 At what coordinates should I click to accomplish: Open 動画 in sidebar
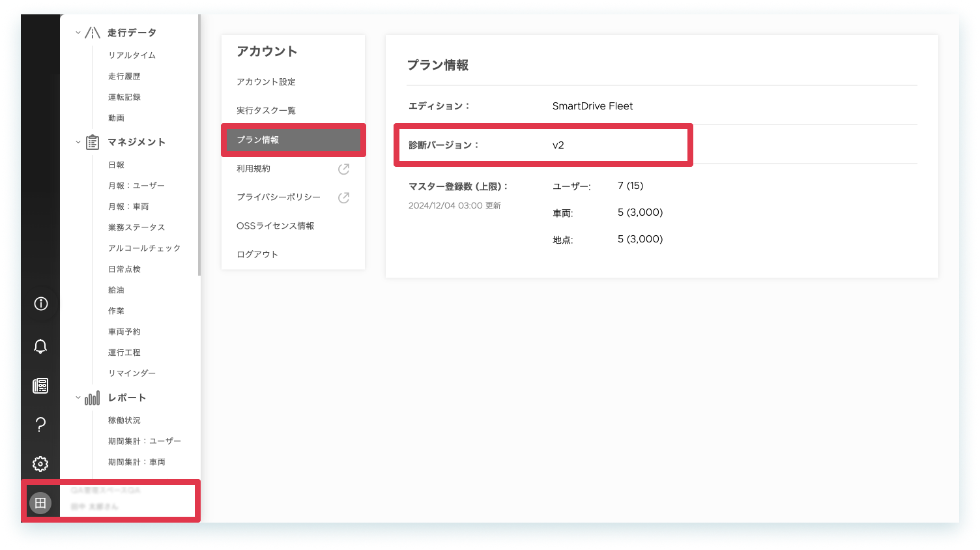[x=116, y=118]
